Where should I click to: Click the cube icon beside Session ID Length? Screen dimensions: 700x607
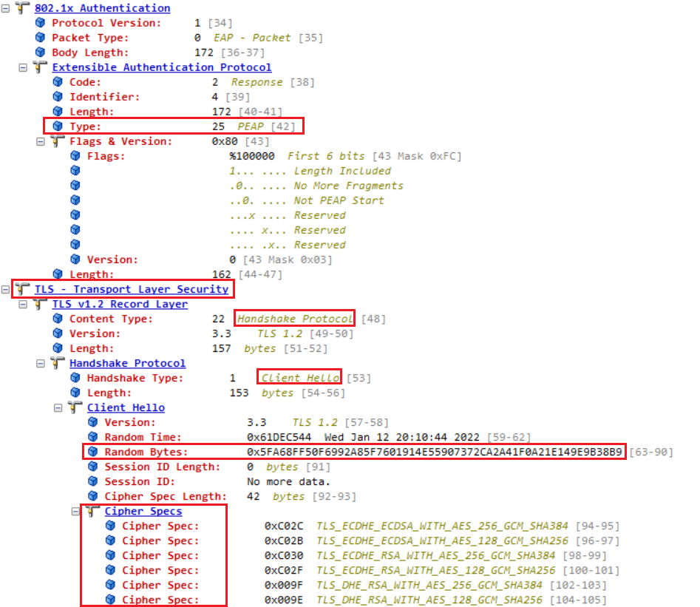pyautogui.click(x=93, y=467)
